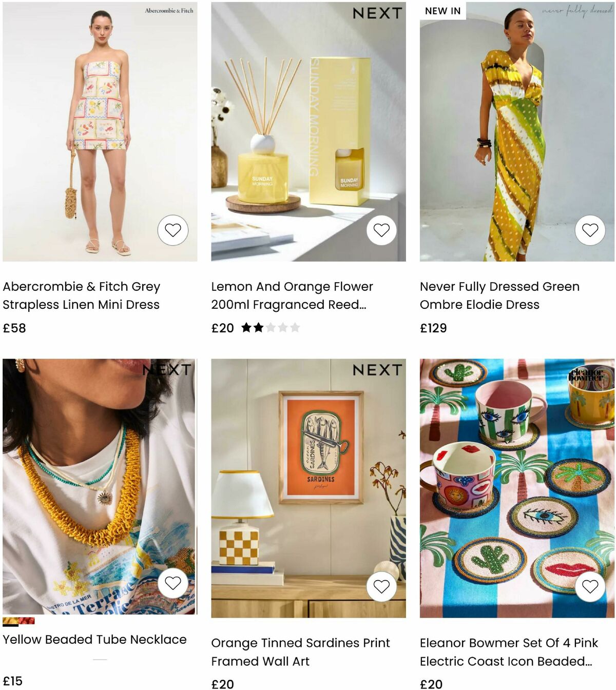Screen dimensions: 616x690
Task: Open Eleanor Bowmer Set Of 4 coasters link
Action: 509,652
